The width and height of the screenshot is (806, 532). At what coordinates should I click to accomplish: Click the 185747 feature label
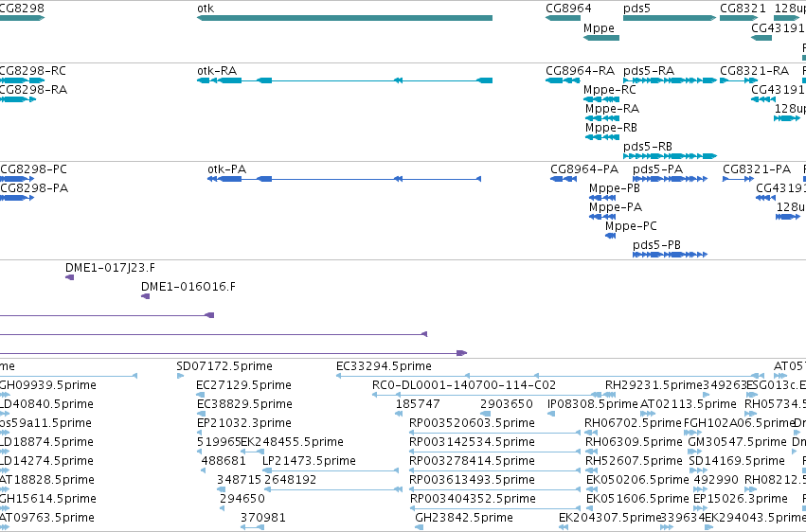(x=418, y=404)
